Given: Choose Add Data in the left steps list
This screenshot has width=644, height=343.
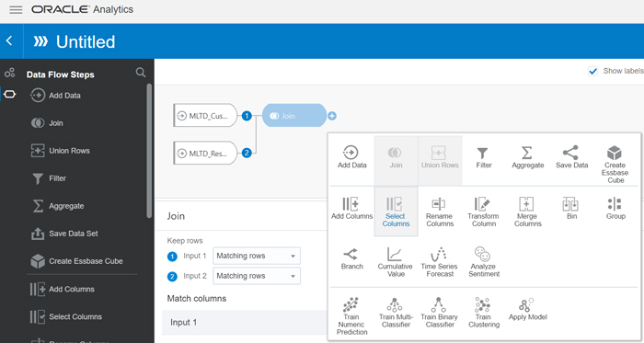Looking at the screenshot, I should [x=56, y=96].
